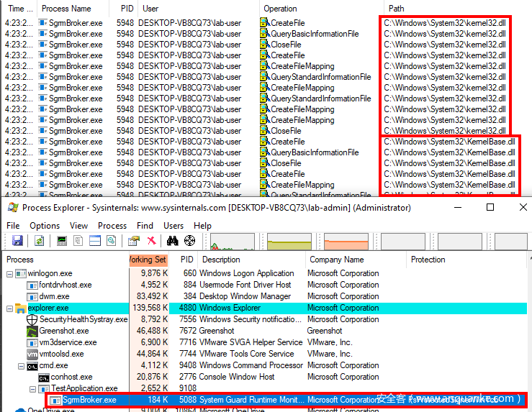This screenshot has height=412, width=532.
Task: Click QueryBasicInformationFile event for KernelBase.dll
Action: tap(315, 152)
